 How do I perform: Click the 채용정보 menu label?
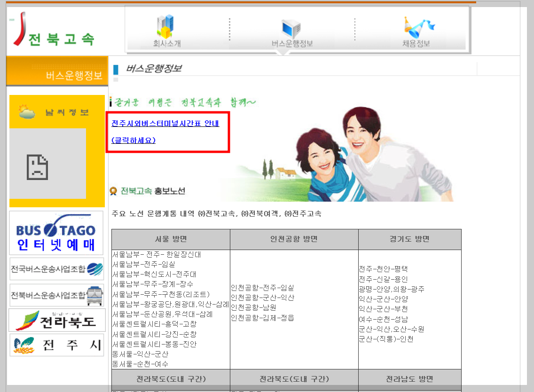point(416,44)
